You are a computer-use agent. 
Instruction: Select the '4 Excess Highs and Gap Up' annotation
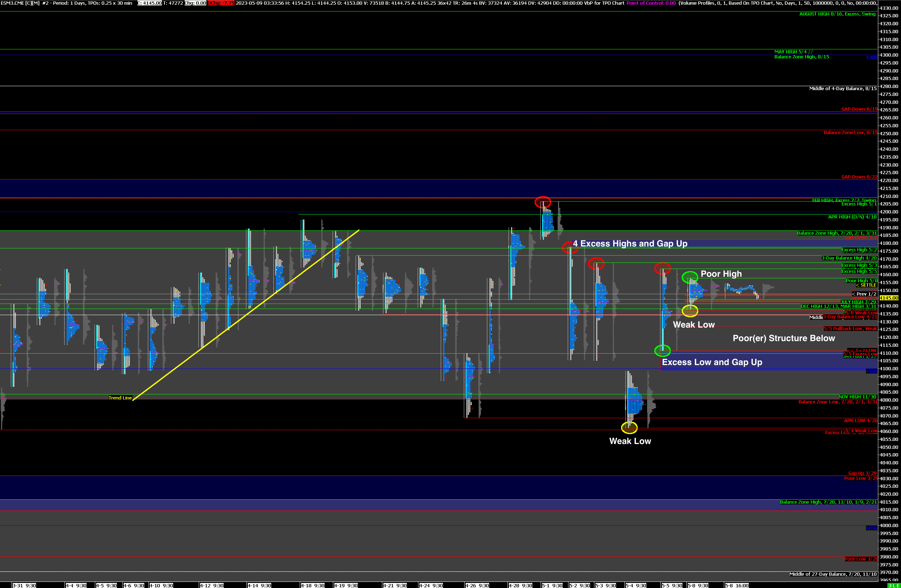(x=630, y=244)
